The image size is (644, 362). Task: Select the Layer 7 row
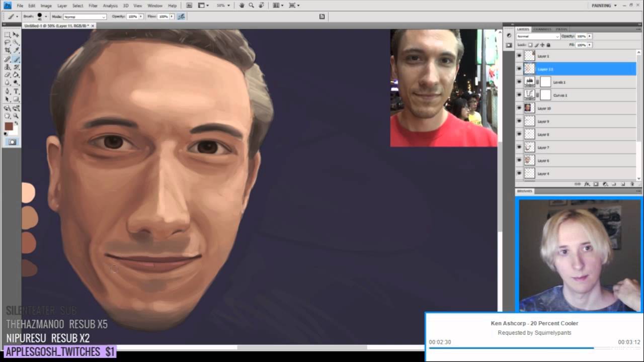[576, 147]
